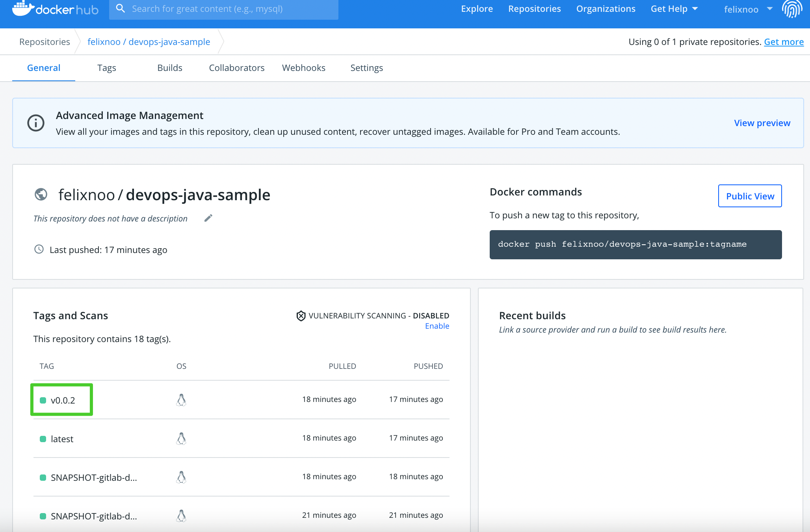Viewport: 810px width, 532px height.
Task: Expand the Get Help dropdown
Action: (x=674, y=9)
